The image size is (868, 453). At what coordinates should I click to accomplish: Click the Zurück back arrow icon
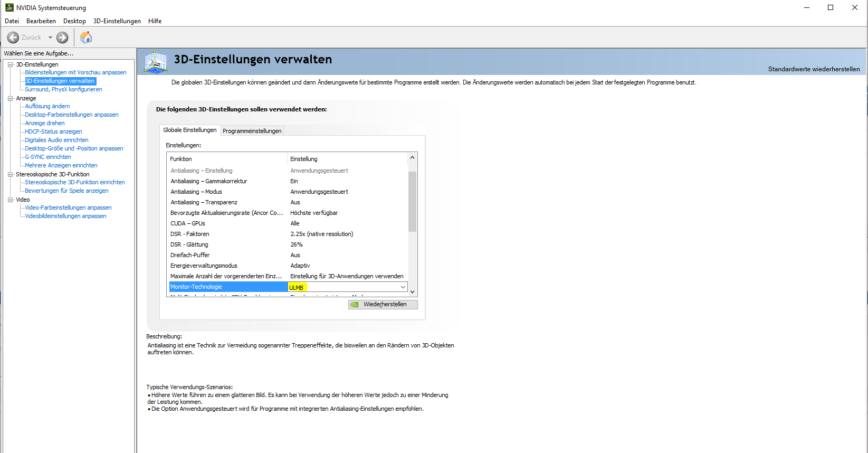[13, 37]
